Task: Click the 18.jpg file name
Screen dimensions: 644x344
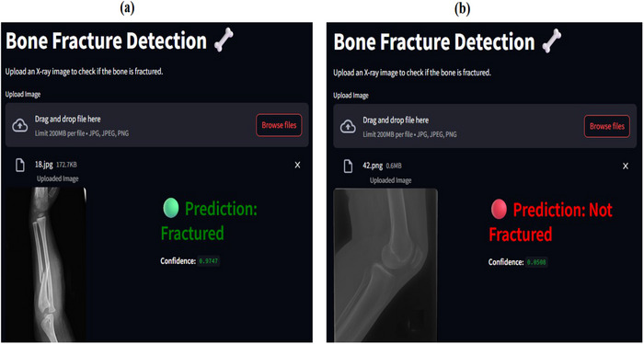Action: (x=42, y=165)
